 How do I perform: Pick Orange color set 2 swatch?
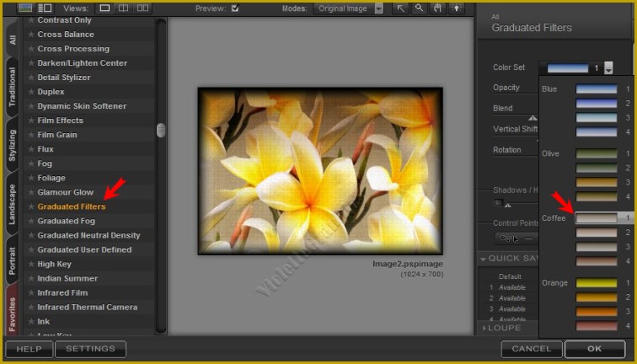click(x=597, y=297)
